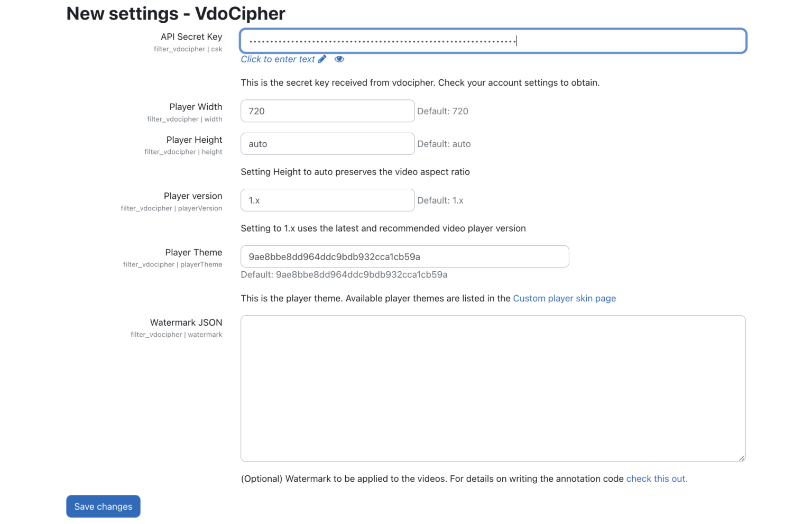Open the Custom player skin page link
The width and height of the screenshot is (812, 524).
pyautogui.click(x=564, y=298)
